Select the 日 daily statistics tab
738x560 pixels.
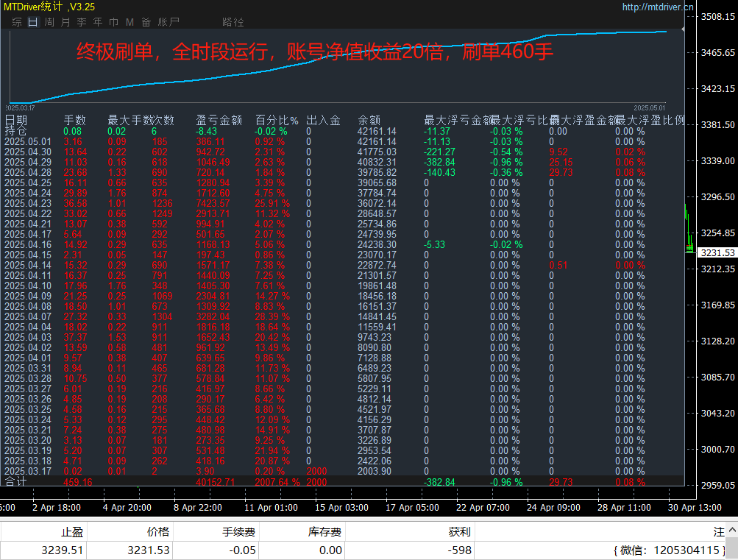point(33,22)
